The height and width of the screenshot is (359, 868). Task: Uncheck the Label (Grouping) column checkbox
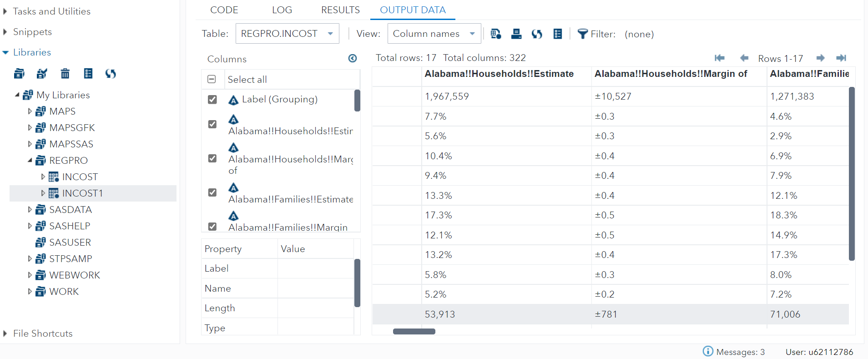click(x=212, y=99)
